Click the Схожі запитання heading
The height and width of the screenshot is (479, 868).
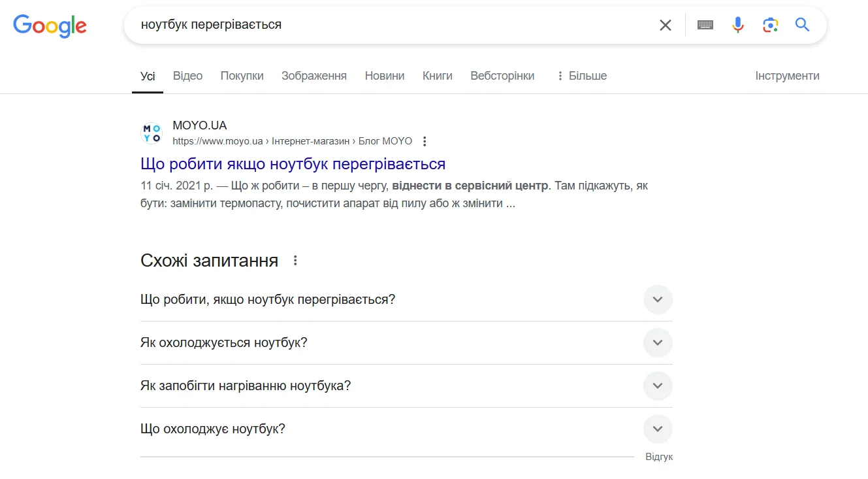pyautogui.click(x=209, y=261)
